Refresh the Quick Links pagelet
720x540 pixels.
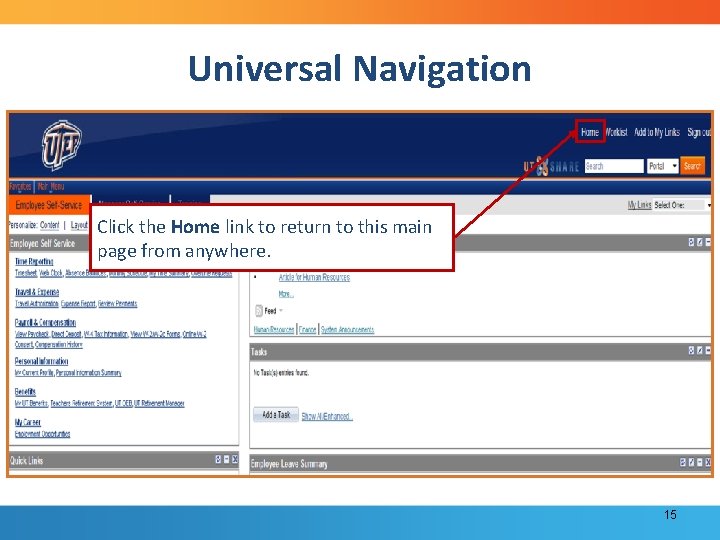click(x=219, y=459)
